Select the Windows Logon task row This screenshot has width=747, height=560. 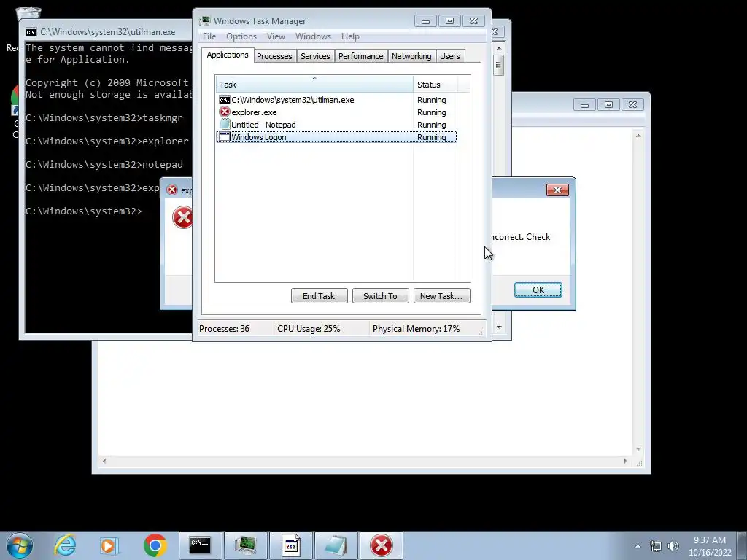click(x=337, y=136)
